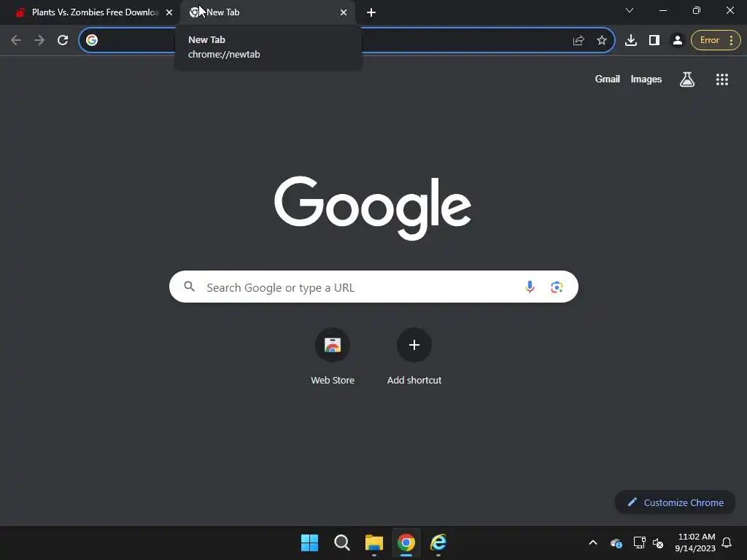Go forward using the forward arrow
Viewport: 747px width, 560px height.
coord(39,40)
